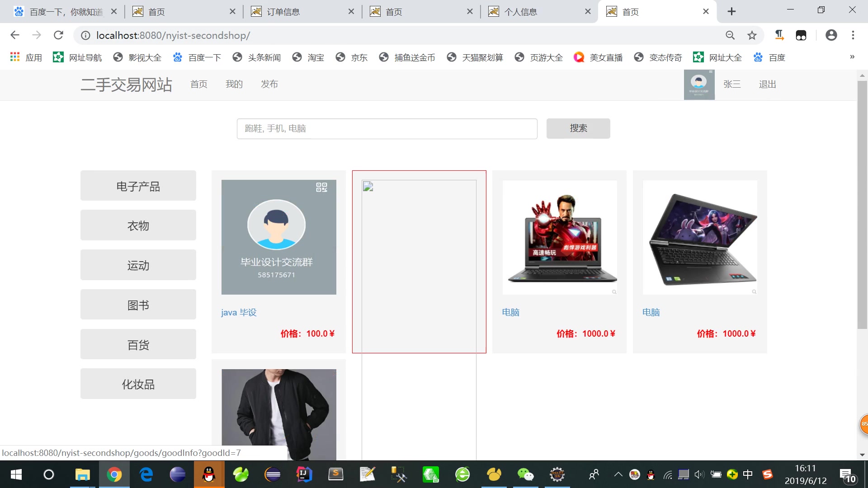Open the 应用 apps bookmark shortcut
This screenshot has width=868, height=488.
pos(26,57)
